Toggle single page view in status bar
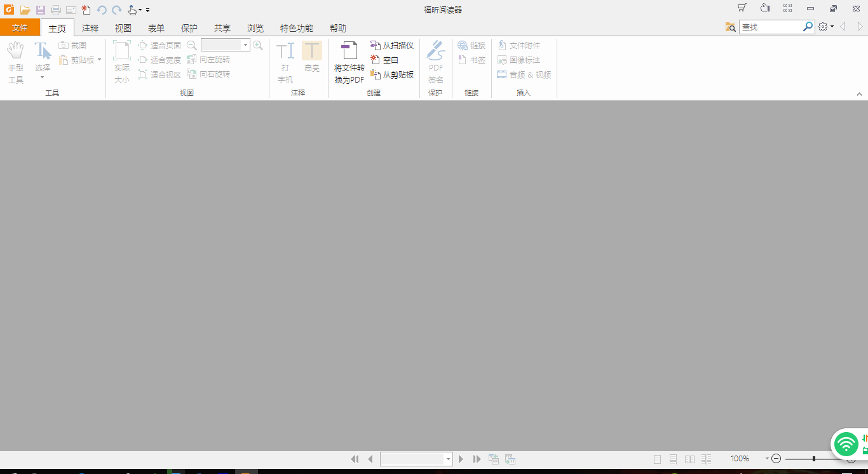The width and height of the screenshot is (868, 474). 657,459
